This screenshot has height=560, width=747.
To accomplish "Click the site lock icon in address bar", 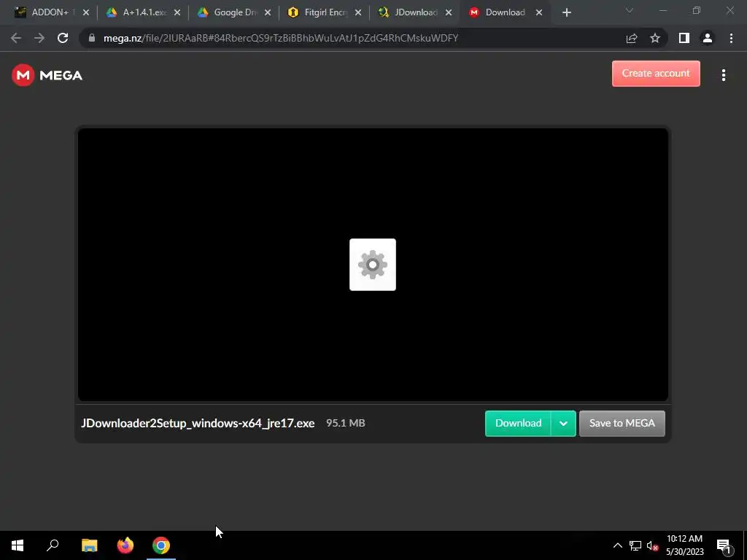I will 92,38.
